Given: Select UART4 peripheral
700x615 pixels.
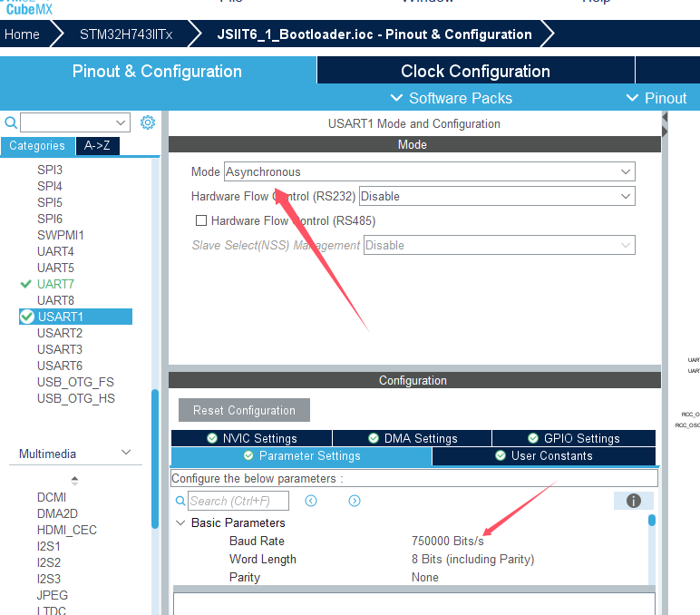Looking at the screenshot, I should pyautogui.click(x=56, y=251).
